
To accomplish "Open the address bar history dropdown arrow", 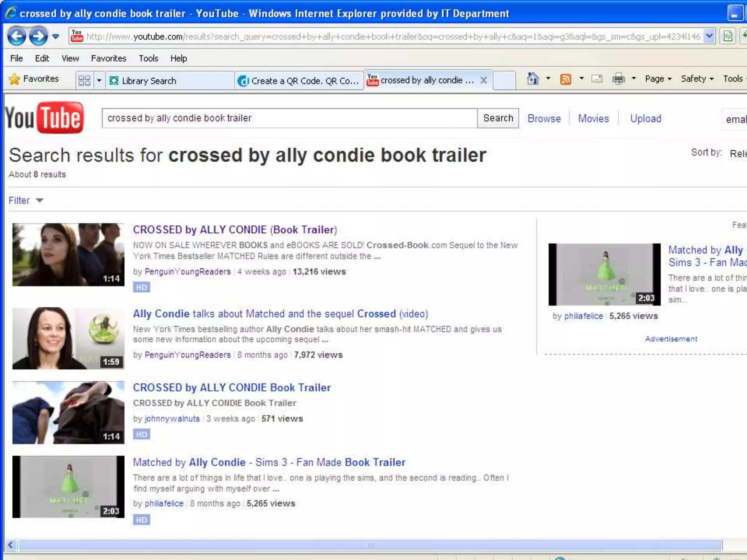I will 709,36.
